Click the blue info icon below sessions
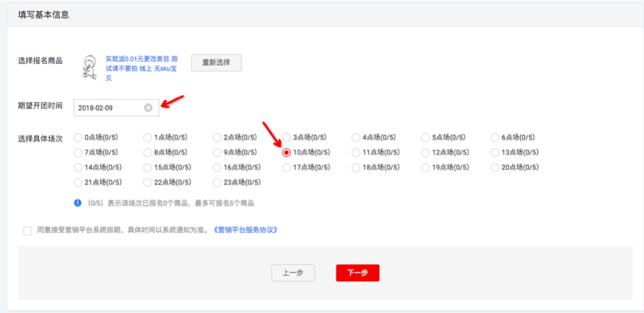Viewport: 644px width, 313px height. click(x=78, y=203)
